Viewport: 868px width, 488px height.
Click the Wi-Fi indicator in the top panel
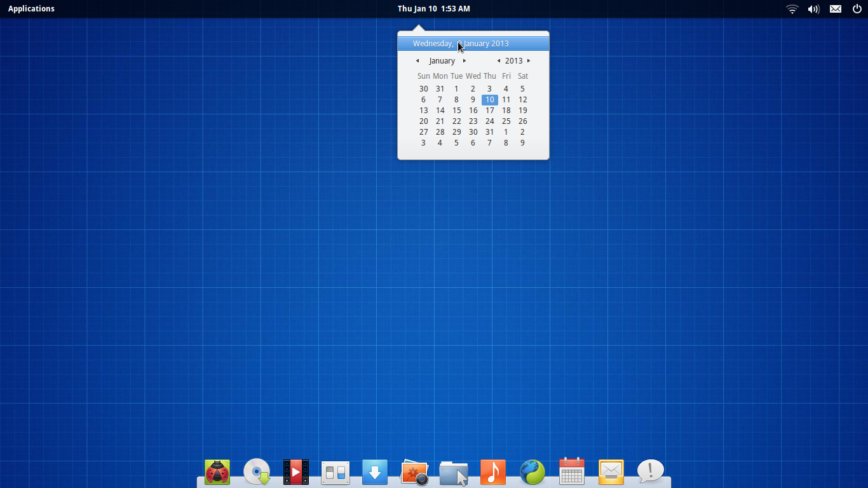click(x=792, y=9)
